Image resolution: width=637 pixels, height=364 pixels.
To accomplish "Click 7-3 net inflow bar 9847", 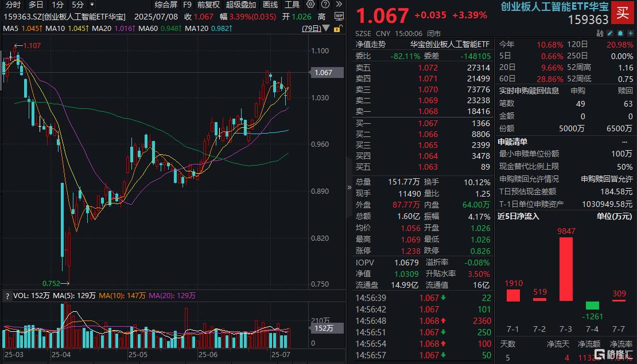I will pos(566,269).
